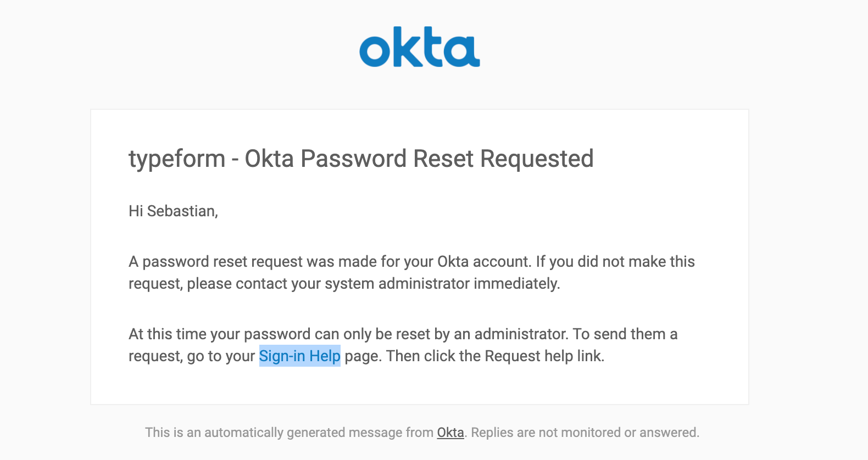Image resolution: width=868 pixels, height=460 pixels.
Task: Click the letter a of the Okta logo
Action: pyautogui.click(x=465, y=52)
